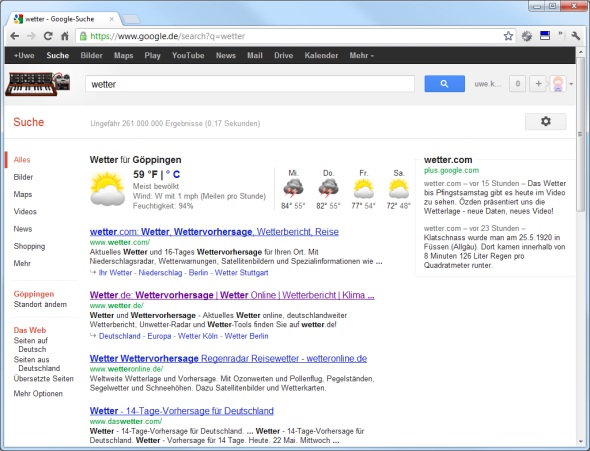Reload the page with the refresh icon
This screenshot has width=590, height=451.
(48, 36)
